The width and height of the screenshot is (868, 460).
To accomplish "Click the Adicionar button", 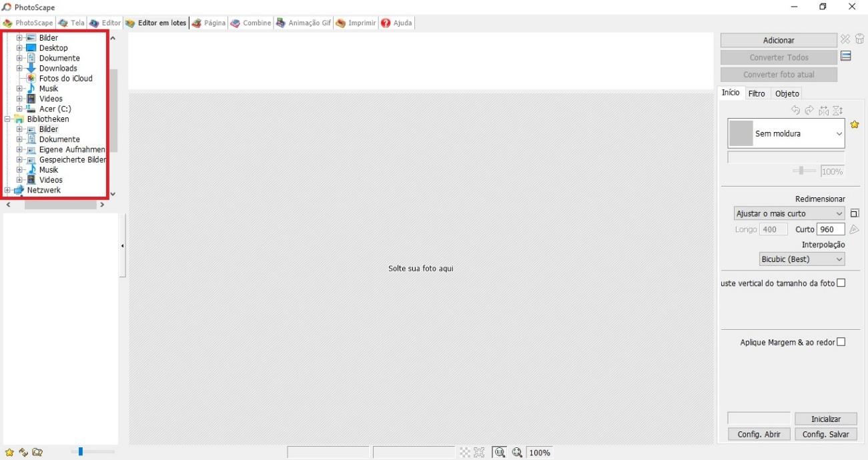I will click(x=779, y=41).
